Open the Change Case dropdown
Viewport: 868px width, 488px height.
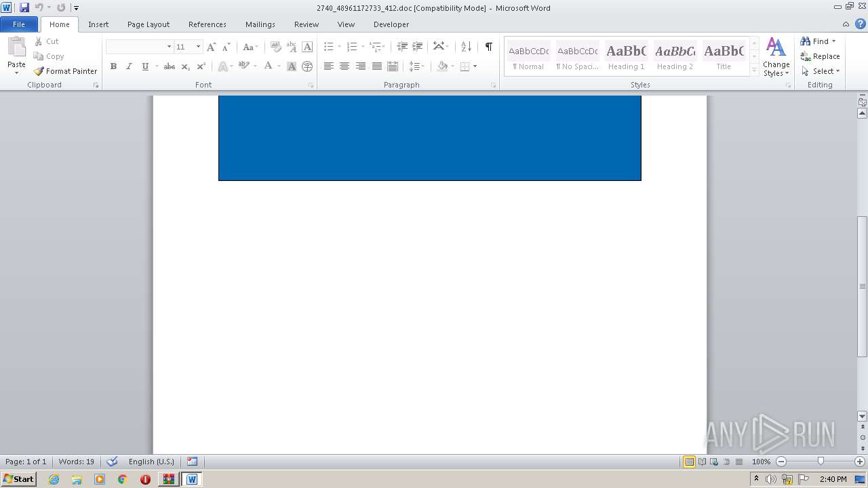pos(250,47)
